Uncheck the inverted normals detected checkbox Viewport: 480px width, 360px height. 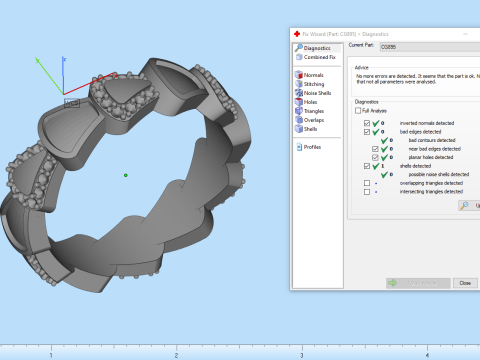tap(367, 123)
